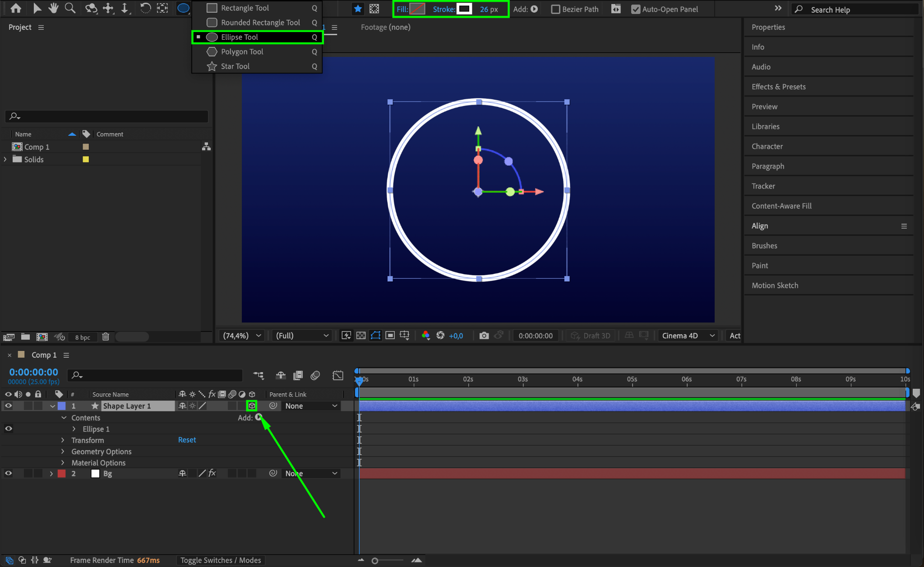Expand the Transform property group
Image resolution: width=924 pixels, height=567 pixels.
(x=63, y=440)
